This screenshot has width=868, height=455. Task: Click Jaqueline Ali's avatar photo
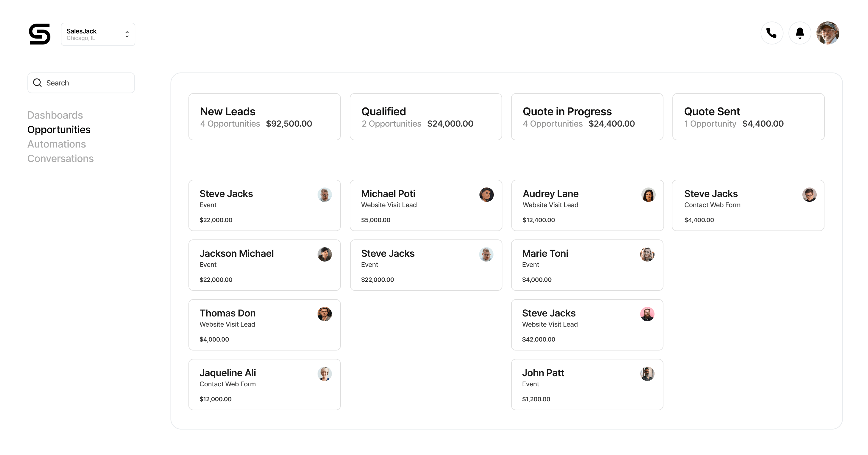point(324,374)
